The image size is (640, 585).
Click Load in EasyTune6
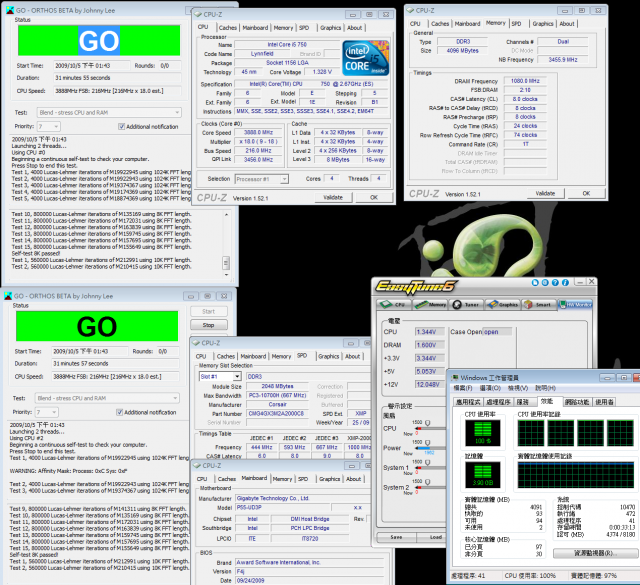(x=435, y=537)
